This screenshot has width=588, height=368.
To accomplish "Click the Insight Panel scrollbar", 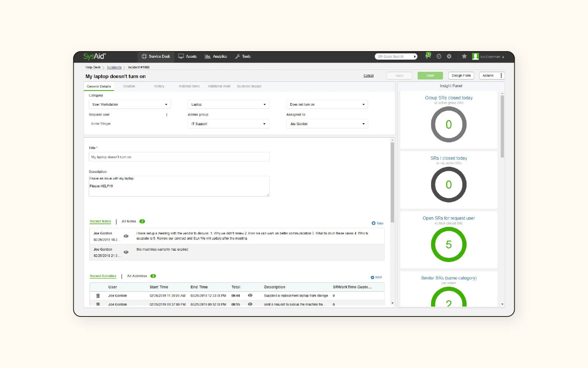I will click(x=502, y=126).
